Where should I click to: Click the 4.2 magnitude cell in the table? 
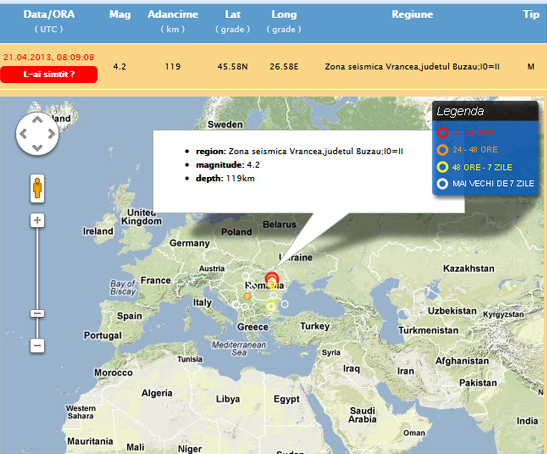(119, 67)
